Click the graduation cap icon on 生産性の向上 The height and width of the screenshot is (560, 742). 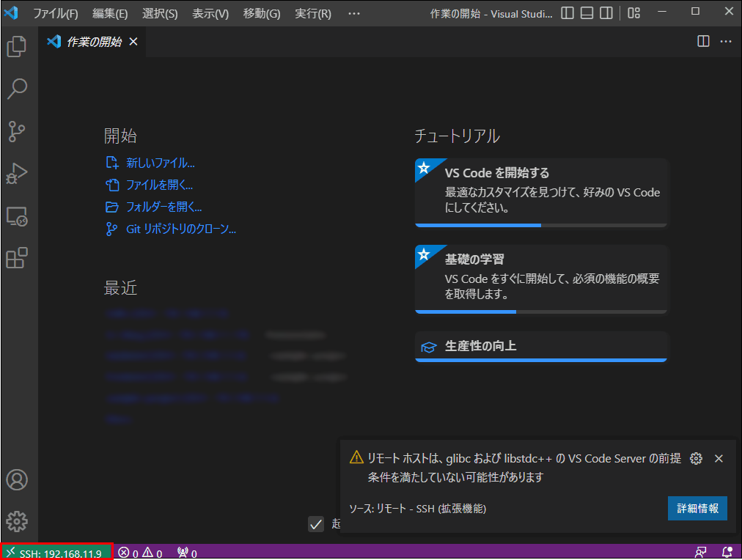click(x=428, y=347)
